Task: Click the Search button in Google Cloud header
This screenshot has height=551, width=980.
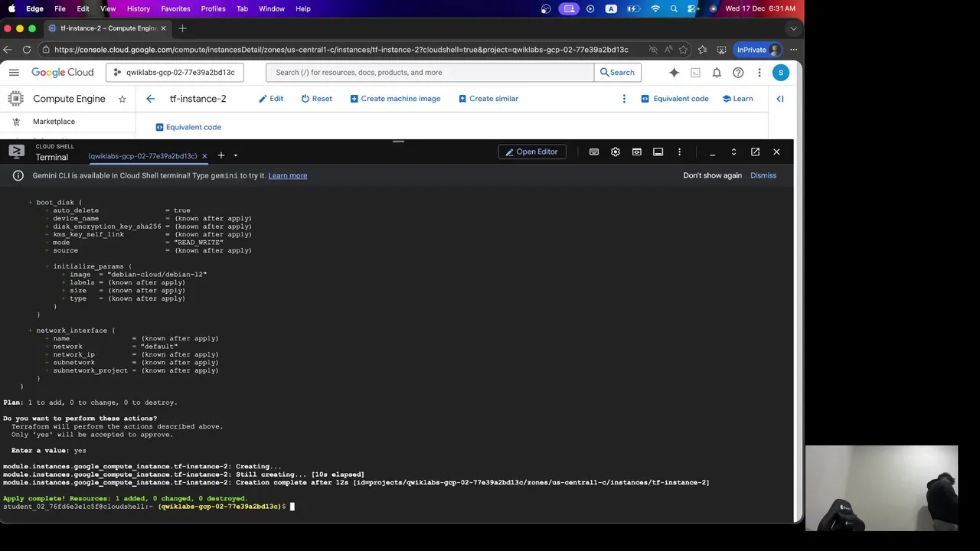Action: pos(617,73)
